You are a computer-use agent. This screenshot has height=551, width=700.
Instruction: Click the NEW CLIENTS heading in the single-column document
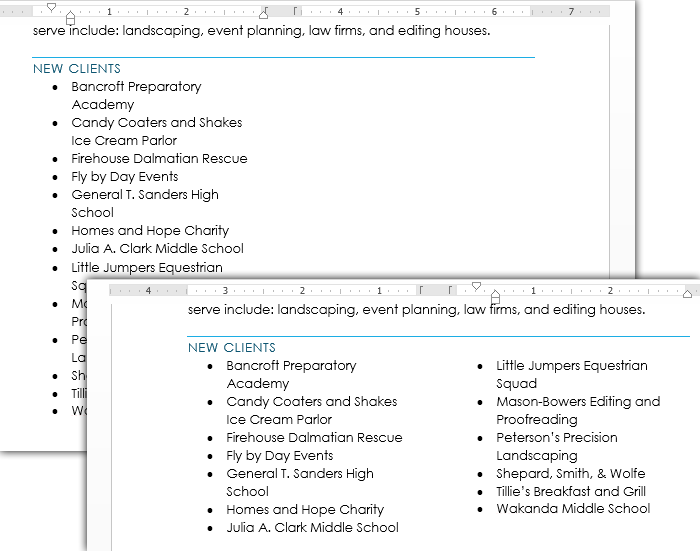(x=77, y=69)
